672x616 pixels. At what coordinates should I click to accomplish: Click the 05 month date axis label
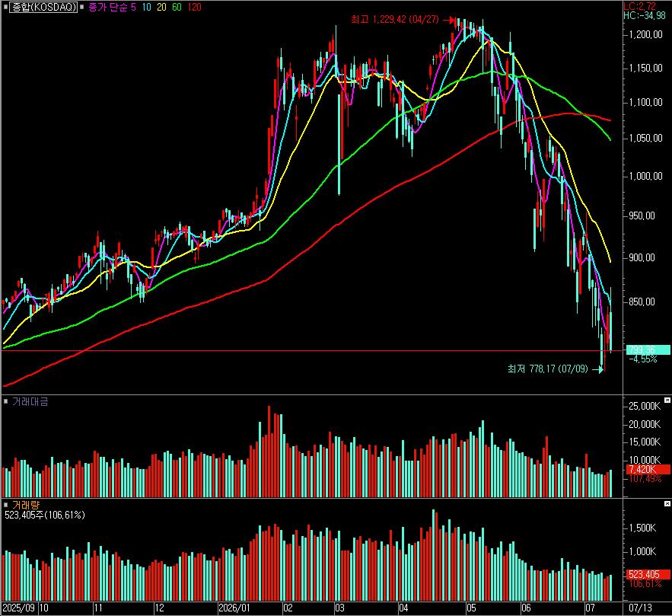[x=471, y=608]
